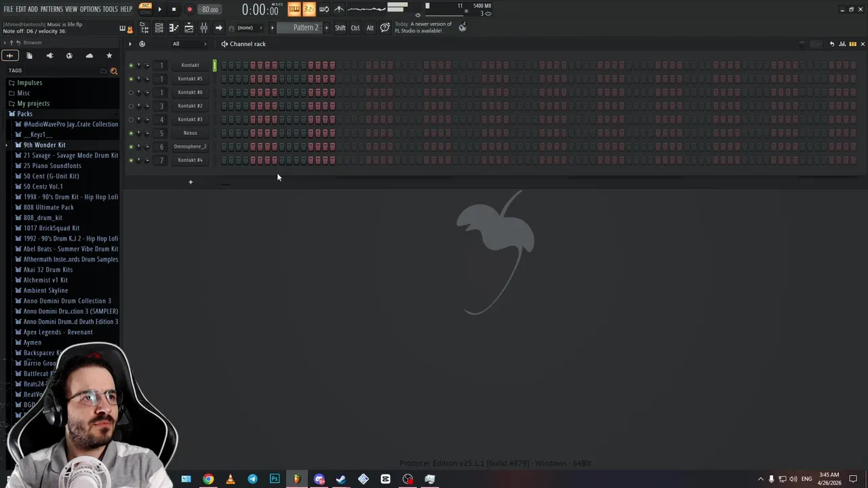Viewport: 868px width, 488px height.
Task: Click the Omnisphere_2 channel button
Action: tap(190, 147)
